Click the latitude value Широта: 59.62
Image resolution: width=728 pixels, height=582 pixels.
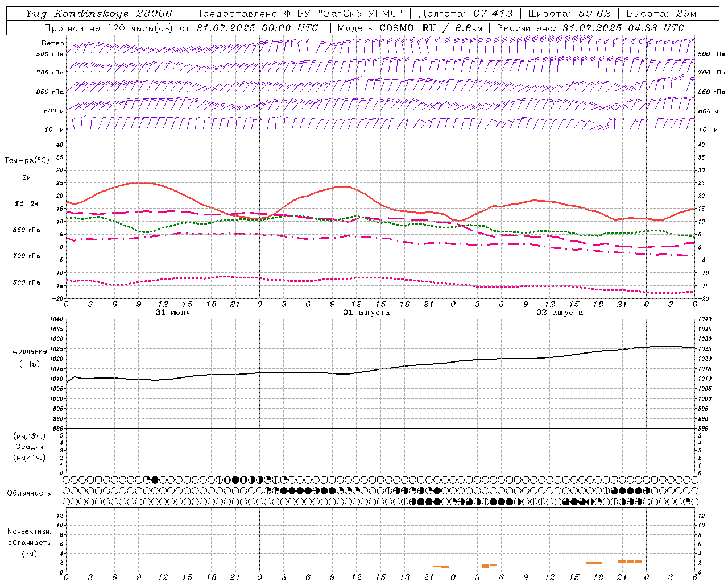coord(569,14)
